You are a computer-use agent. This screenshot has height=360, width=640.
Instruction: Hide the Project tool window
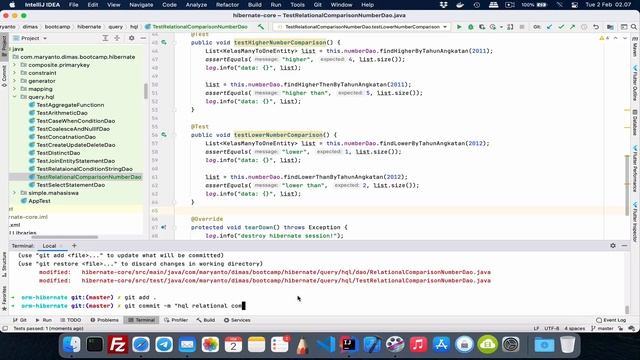point(143,38)
